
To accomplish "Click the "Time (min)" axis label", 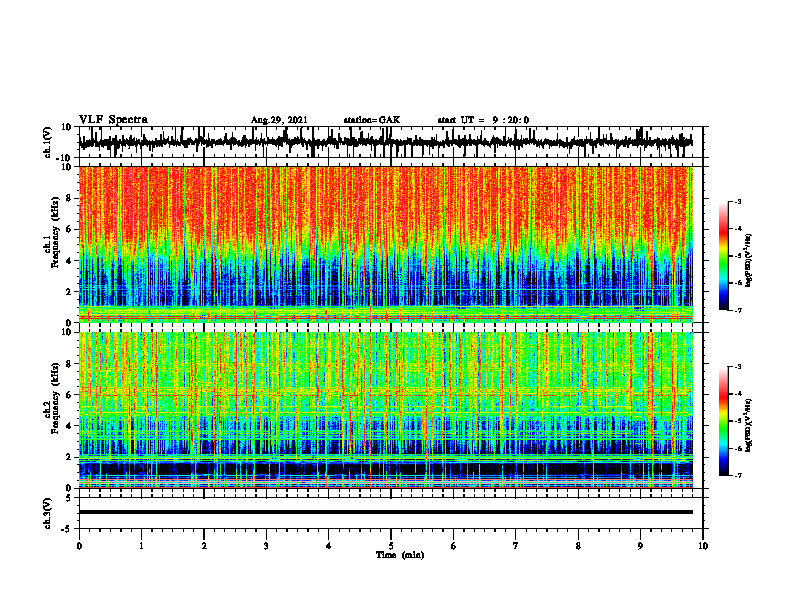I will point(400,555).
